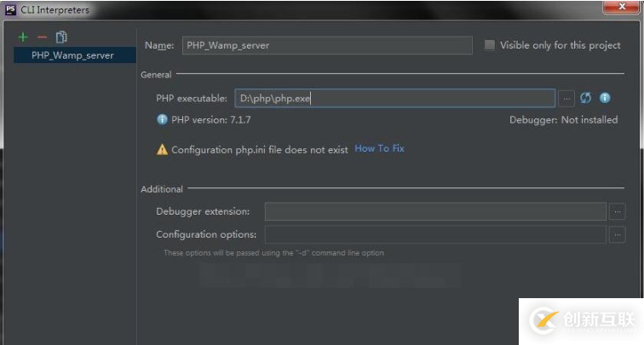Click into the PHP executable path field

point(395,98)
